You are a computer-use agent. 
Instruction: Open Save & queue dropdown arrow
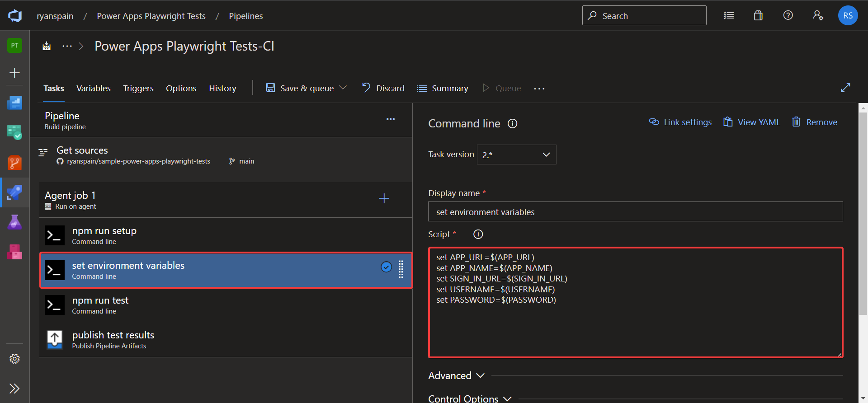tap(343, 88)
